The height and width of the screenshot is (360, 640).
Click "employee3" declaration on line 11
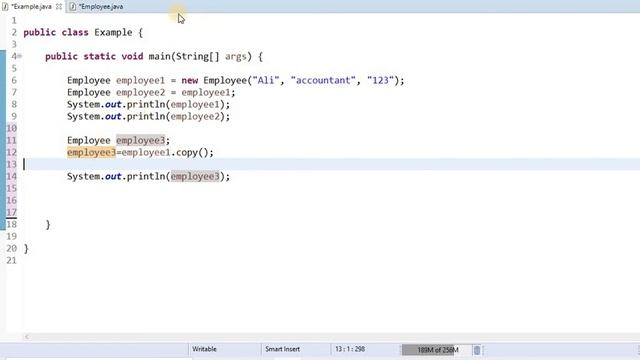point(140,140)
